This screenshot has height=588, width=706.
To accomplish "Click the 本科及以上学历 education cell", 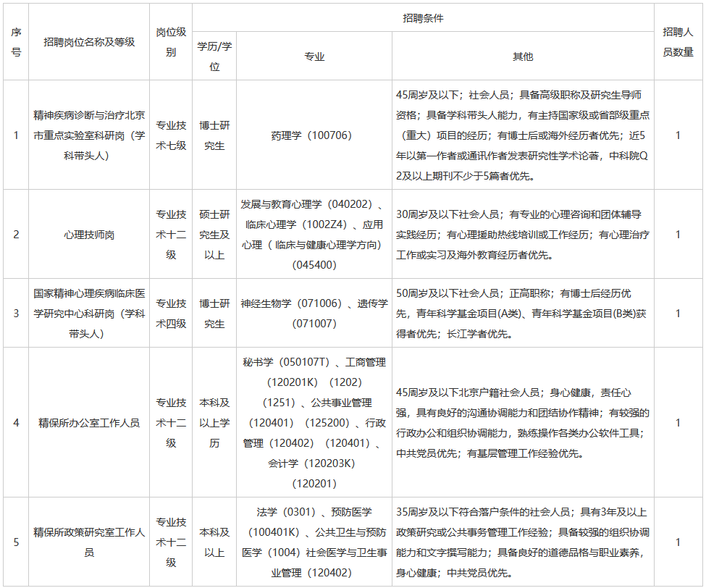I will tap(214, 422).
